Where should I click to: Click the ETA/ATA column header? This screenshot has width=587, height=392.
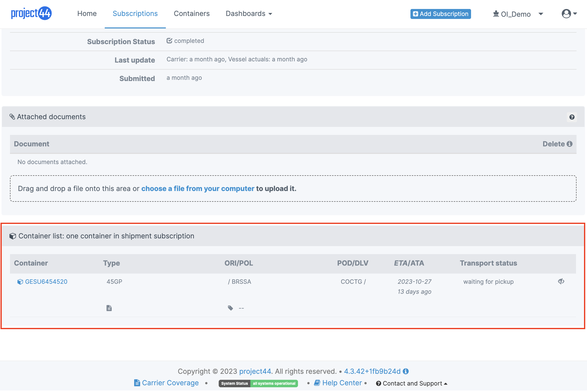point(409,263)
